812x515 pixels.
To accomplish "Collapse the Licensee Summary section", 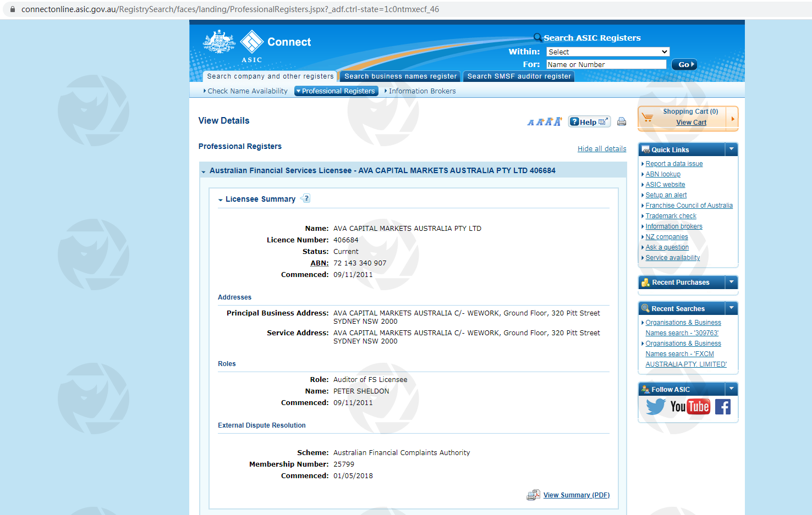I will pyautogui.click(x=221, y=200).
